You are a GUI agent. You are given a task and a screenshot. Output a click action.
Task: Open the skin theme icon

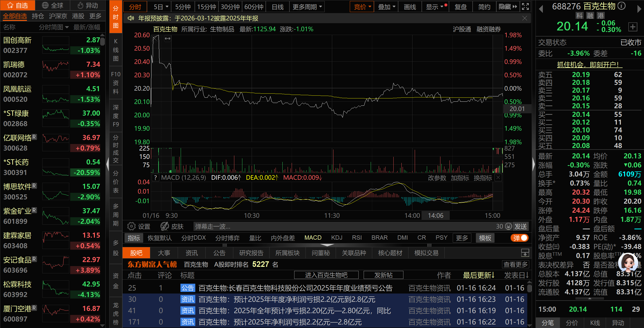click(165, 226)
